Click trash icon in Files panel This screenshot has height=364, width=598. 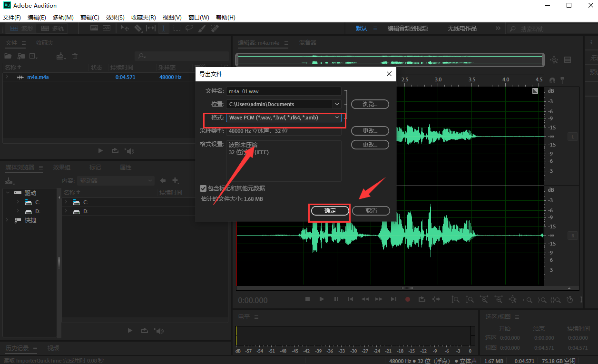(x=75, y=56)
